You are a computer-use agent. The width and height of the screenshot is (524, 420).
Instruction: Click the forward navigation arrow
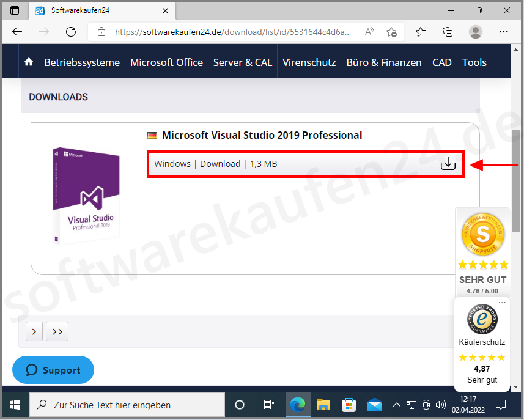tap(44, 32)
